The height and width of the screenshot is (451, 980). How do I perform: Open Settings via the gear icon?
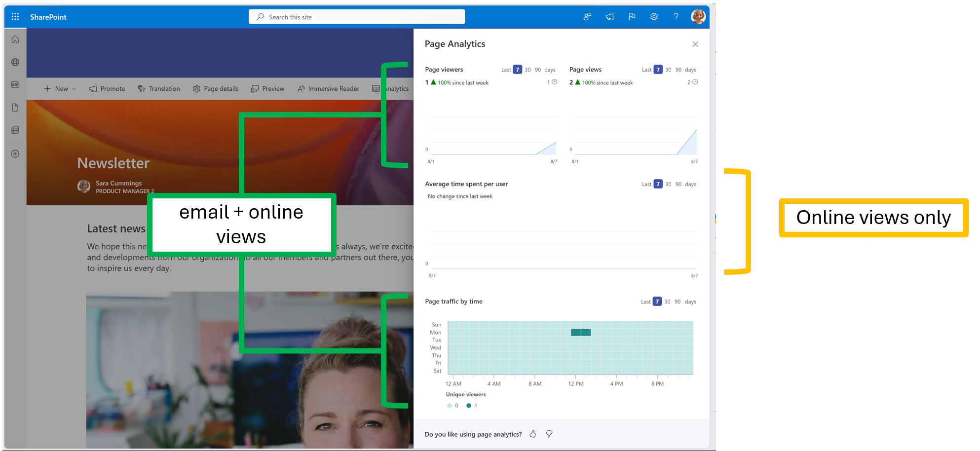pos(654,16)
